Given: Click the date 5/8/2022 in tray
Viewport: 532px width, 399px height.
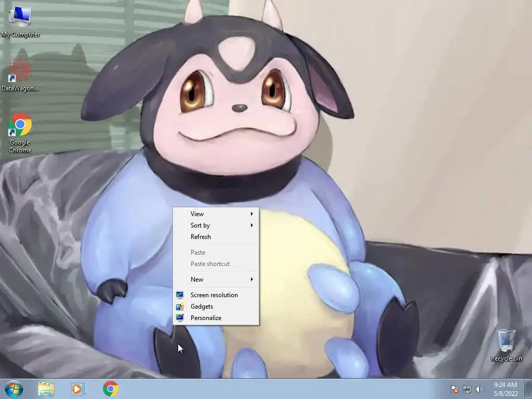Looking at the screenshot, I should 506,394.
